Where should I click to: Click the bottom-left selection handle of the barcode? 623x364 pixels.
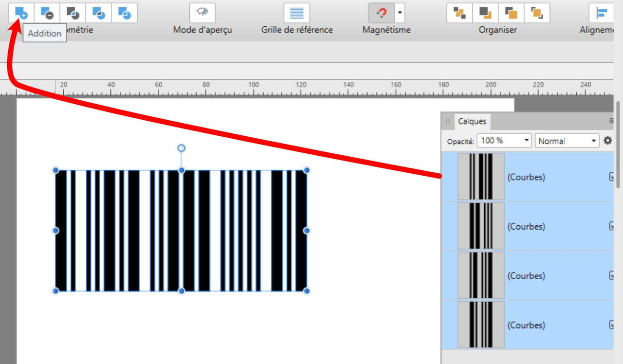pyautogui.click(x=55, y=291)
